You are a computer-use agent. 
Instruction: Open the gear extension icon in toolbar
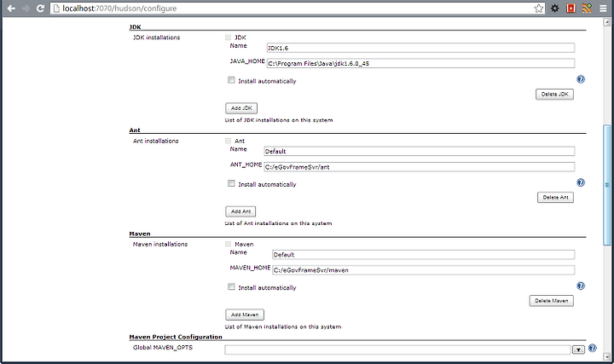point(555,9)
